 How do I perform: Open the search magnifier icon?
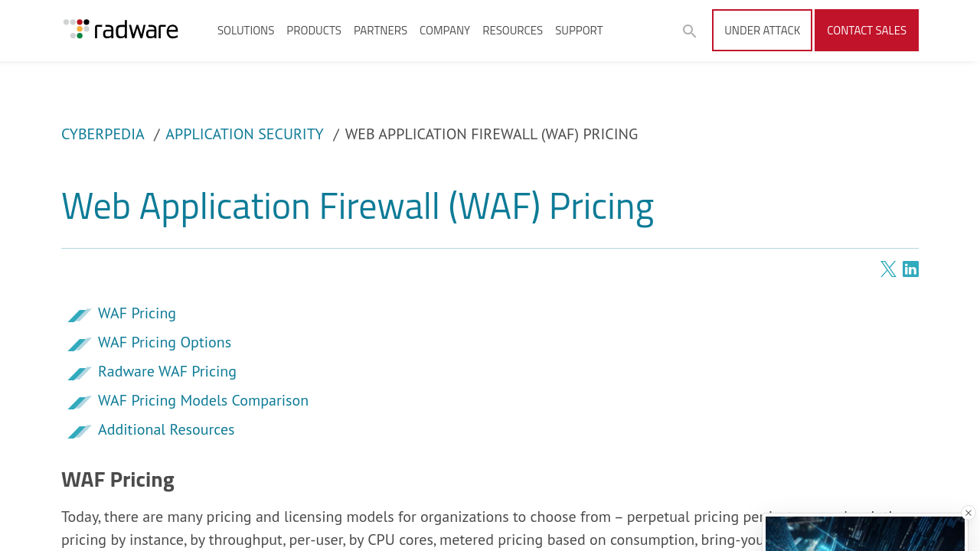click(689, 31)
